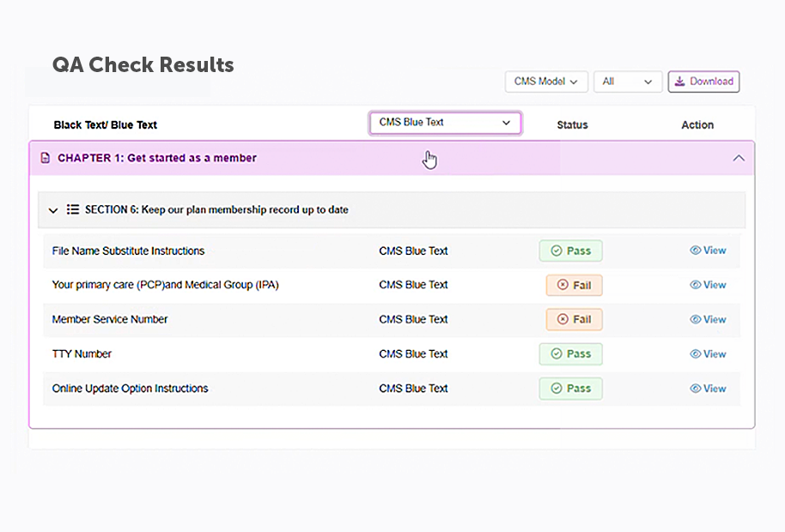This screenshot has height=532, width=785.
Task: Click Fail status badge for primary care (PCP)
Action: [x=574, y=286]
